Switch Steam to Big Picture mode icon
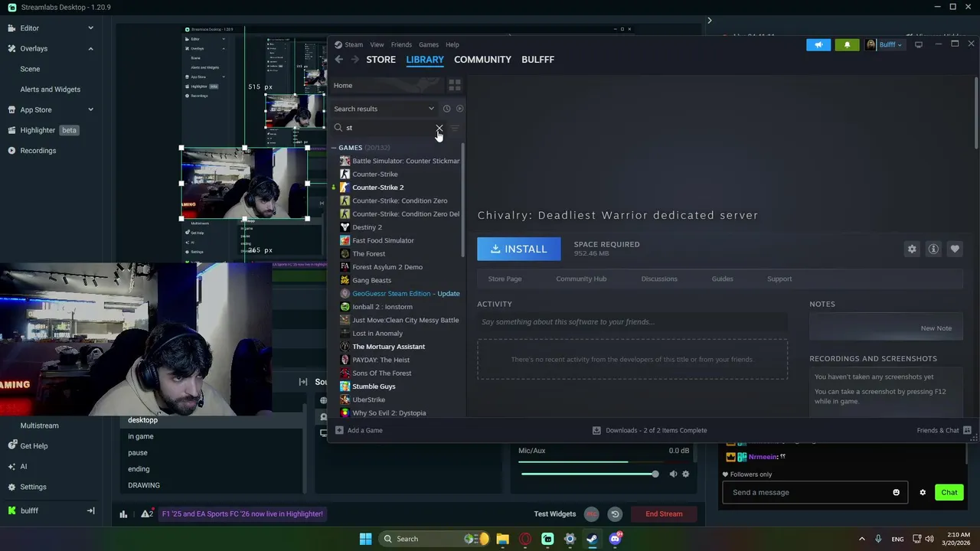This screenshot has height=551, width=980. pyautogui.click(x=919, y=44)
